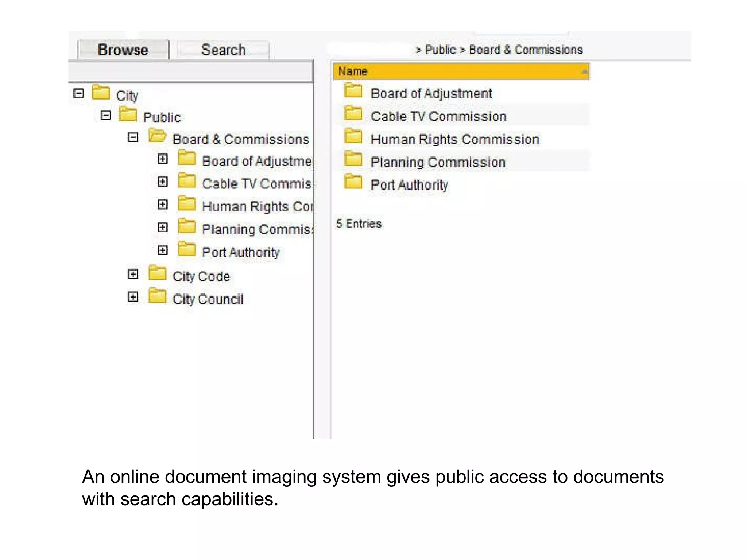Select Port Authority tree label

point(241,252)
